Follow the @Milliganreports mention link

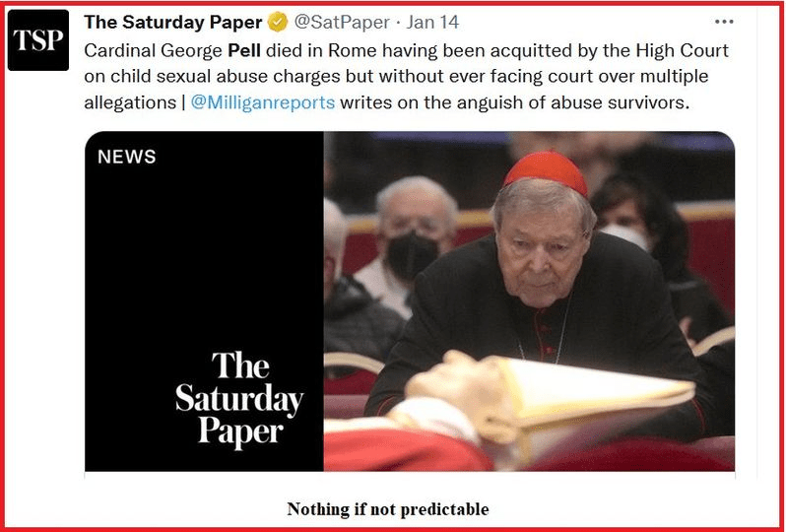click(x=263, y=102)
